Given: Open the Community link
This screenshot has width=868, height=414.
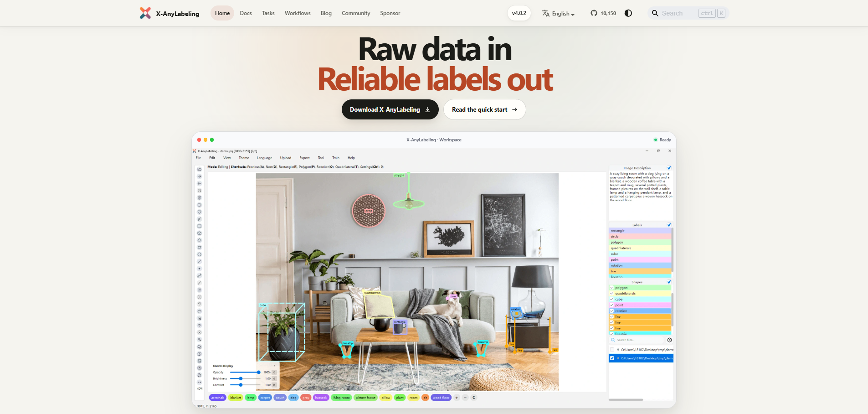Looking at the screenshot, I should [x=356, y=13].
